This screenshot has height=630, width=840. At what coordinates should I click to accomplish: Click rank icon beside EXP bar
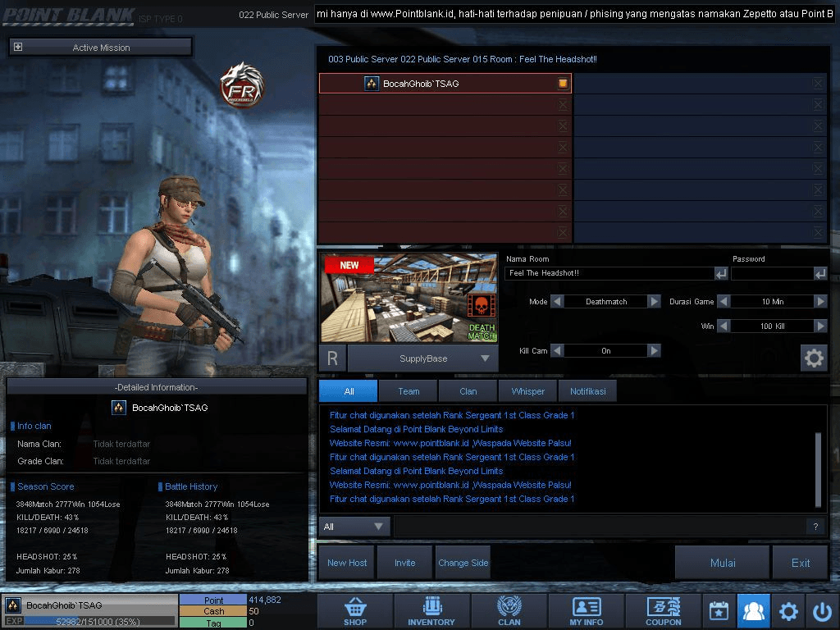tap(13, 605)
